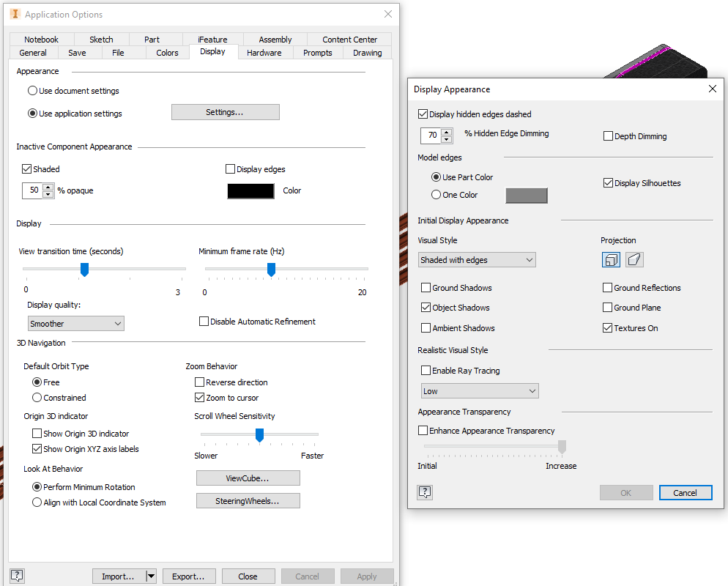
Task: Decrease the percent opaque value
Action: coord(48,194)
